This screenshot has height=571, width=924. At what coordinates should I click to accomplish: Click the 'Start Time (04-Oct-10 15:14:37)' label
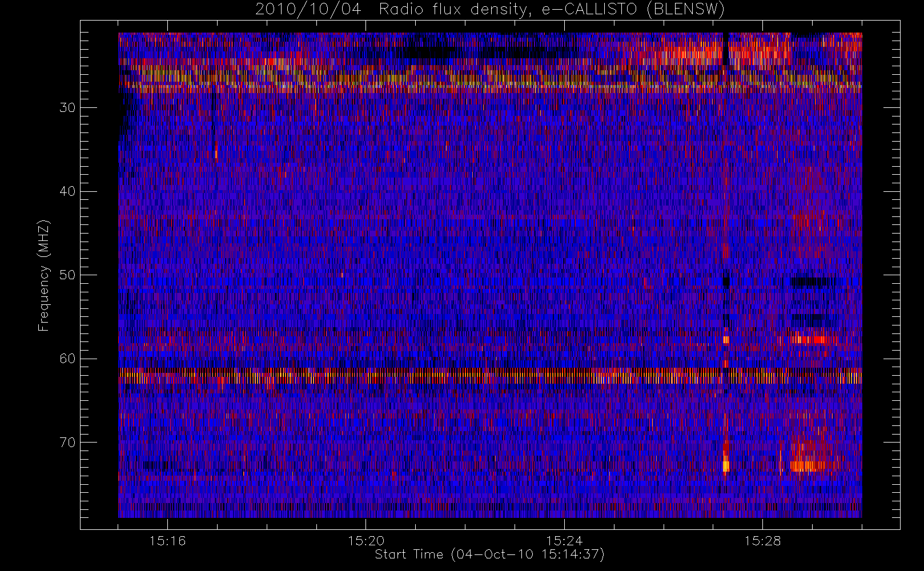[x=489, y=554]
